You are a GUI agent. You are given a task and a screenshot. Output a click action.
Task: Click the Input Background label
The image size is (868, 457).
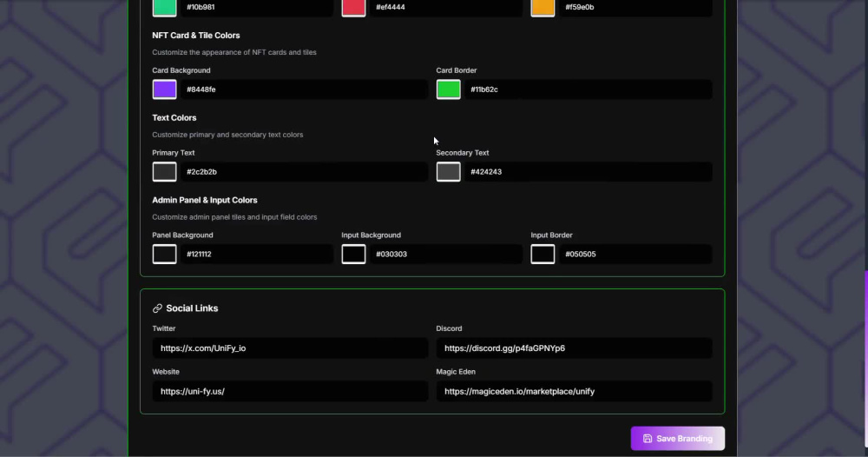pyautogui.click(x=371, y=235)
